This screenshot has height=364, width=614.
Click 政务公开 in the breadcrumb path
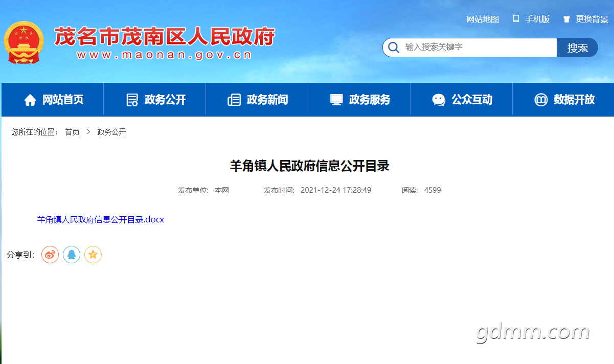click(111, 132)
